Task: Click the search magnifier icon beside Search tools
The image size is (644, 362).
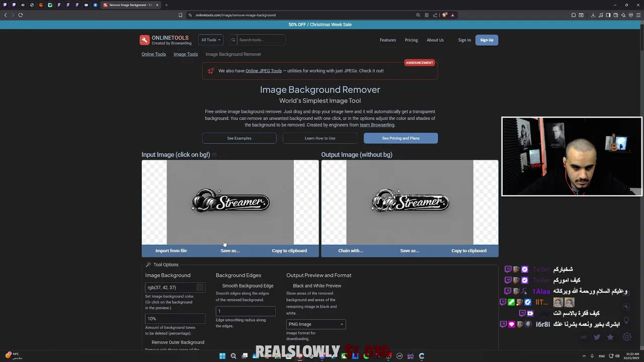Action: (233, 40)
